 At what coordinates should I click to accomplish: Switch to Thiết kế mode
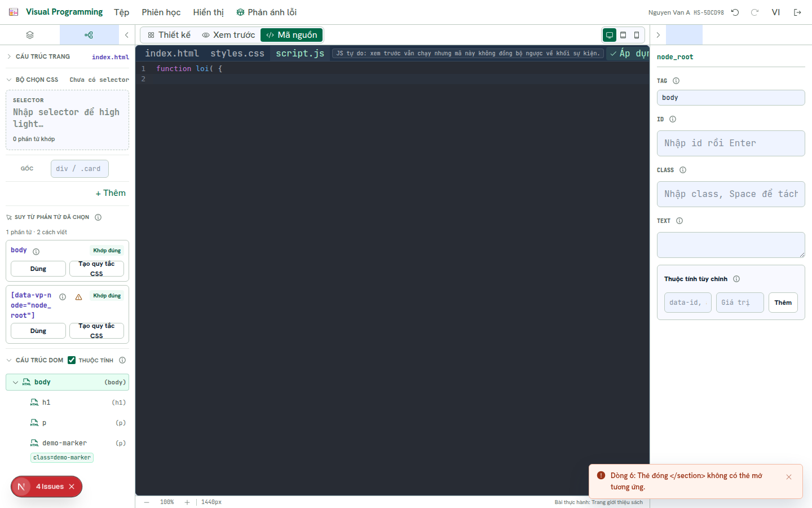pos(169,35)
